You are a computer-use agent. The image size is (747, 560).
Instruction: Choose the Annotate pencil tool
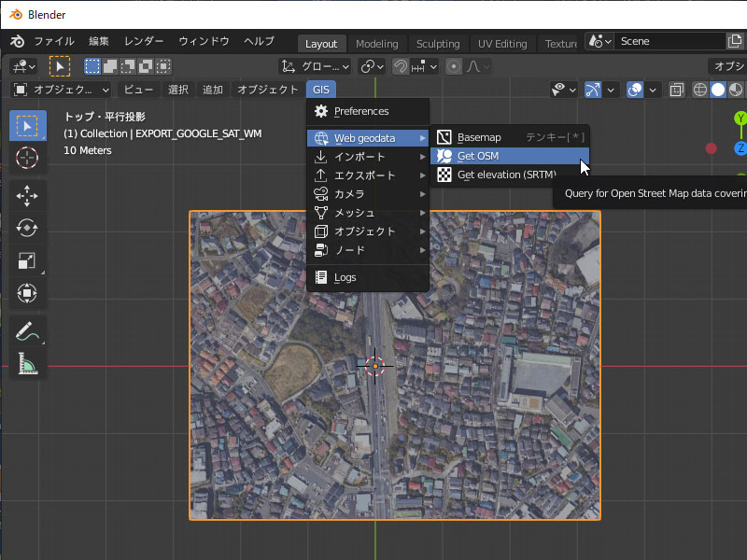pos(27,331)
